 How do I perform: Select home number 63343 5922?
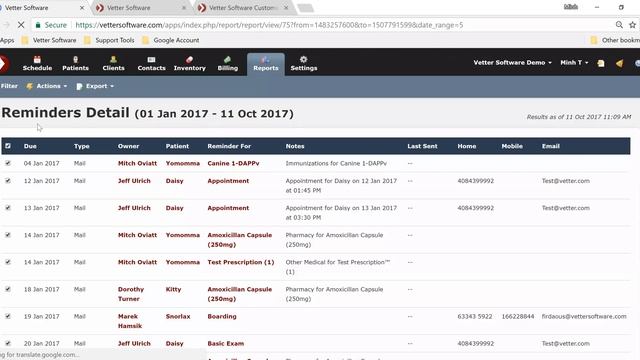point(475,316)
